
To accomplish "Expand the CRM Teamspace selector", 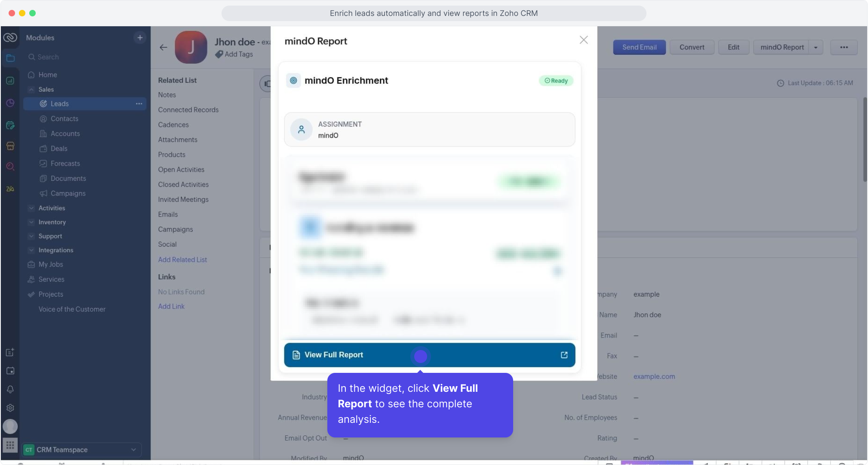I will pos(133,449).
